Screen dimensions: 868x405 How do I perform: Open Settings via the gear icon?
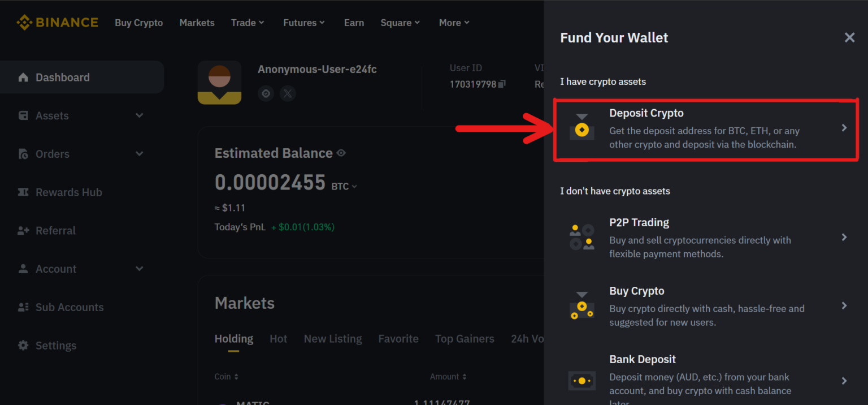[23, 345]
